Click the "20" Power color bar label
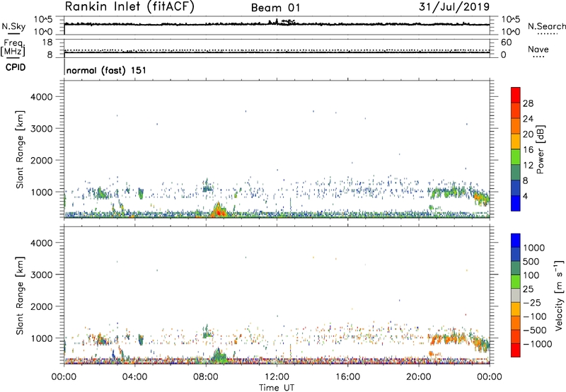This screenshot has width=566, height=392. point(528,134)
